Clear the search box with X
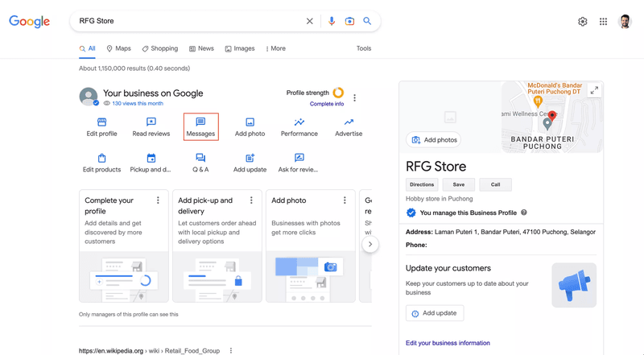This screenshot has width=644, height=355. 310,21
